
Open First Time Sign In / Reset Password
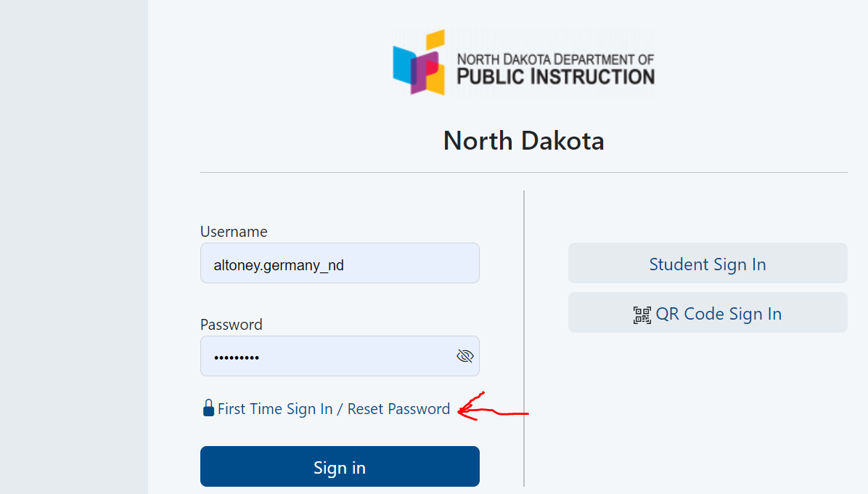coord(334,409)
